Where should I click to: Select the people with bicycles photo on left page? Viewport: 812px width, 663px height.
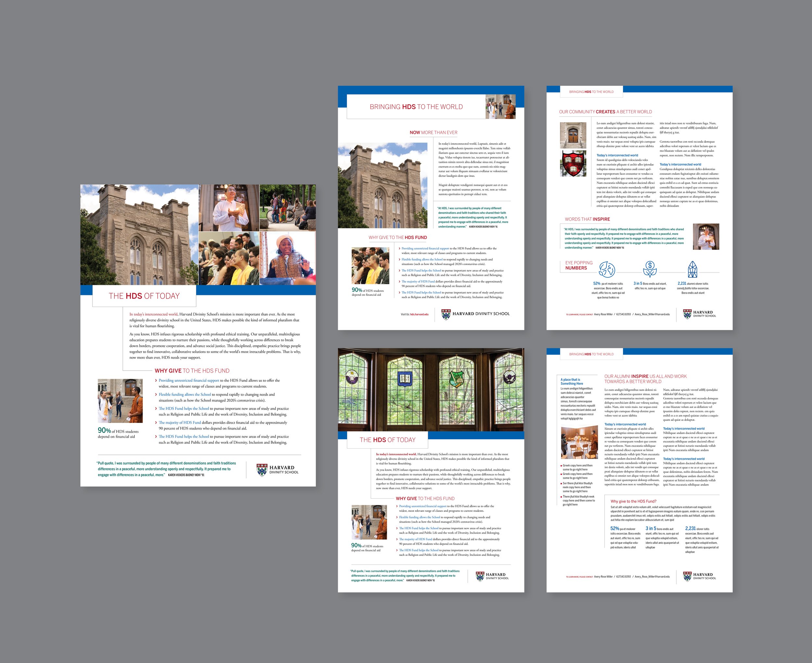click(288, 208)
